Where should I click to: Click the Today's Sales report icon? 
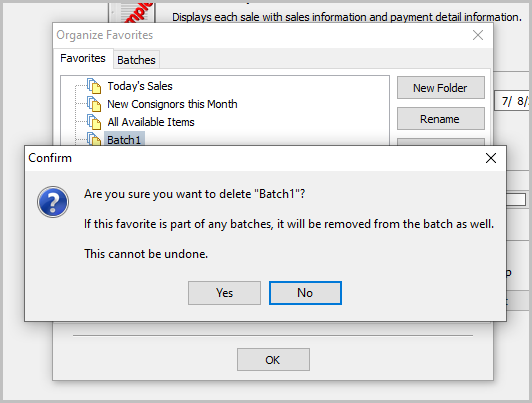pos(94,86)
